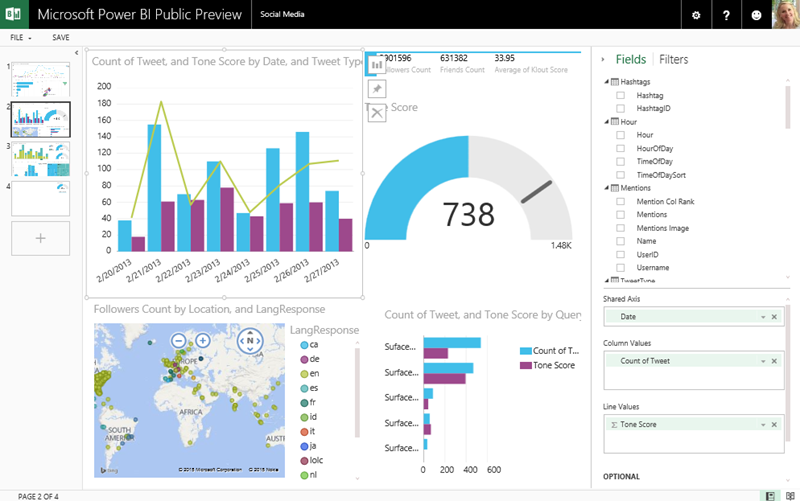Check the Mentions Image field

pyautogui.click(x=620, y=228)
